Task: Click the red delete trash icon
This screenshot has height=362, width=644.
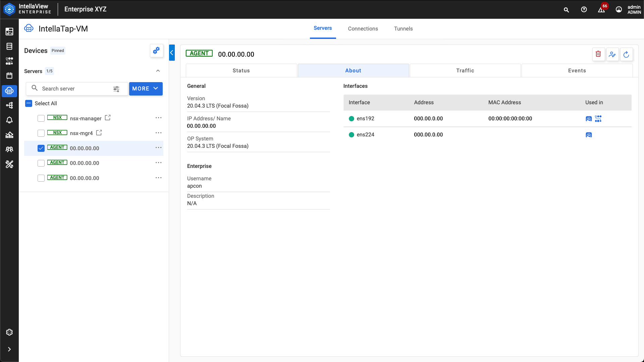Action: point(598,54)
